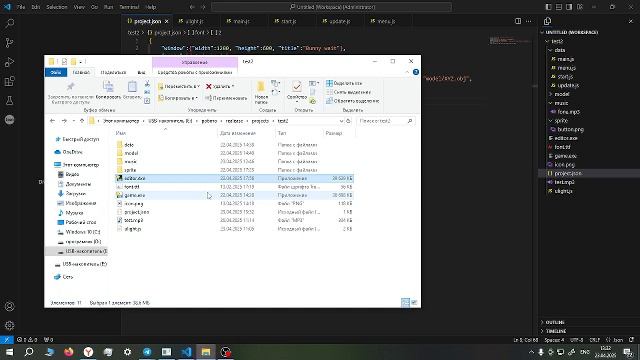Click the Spaces: 4 indentation in status bar
Screen dimensions: 640x360
click(554, 340)
